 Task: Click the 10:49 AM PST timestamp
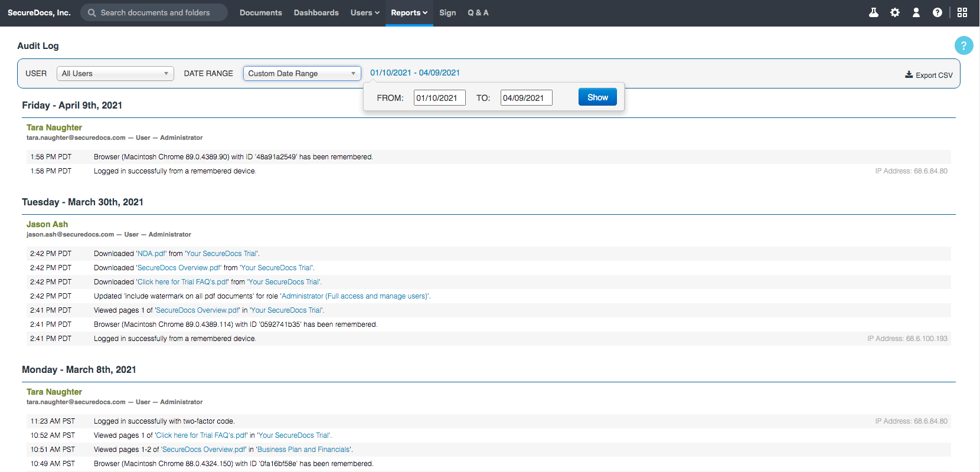pos(53,464)
